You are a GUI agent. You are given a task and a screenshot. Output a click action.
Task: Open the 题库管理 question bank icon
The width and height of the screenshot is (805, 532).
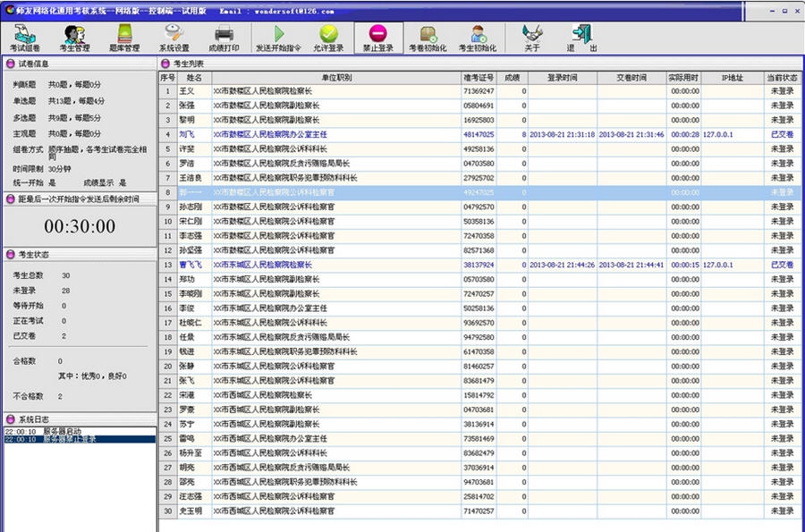(x=124, y=38)
